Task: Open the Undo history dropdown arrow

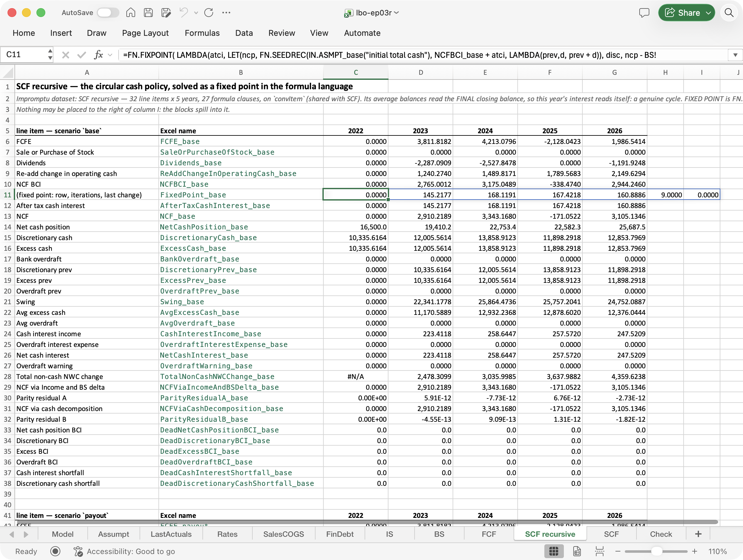Action: pos(196,13)
